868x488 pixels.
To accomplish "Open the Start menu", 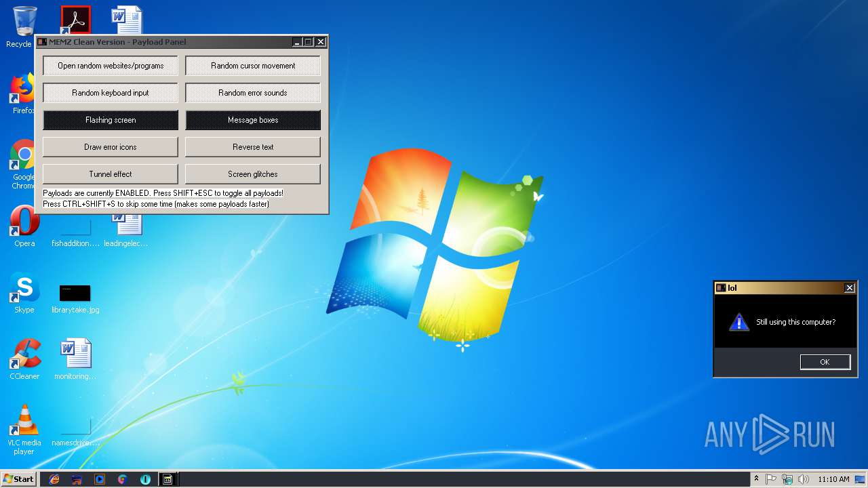I will (x=18, y=479).
